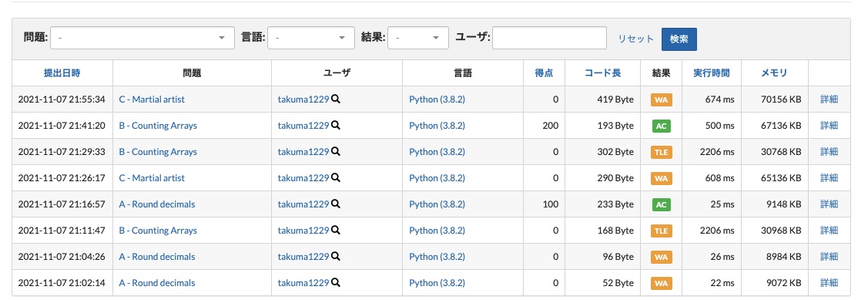Sort by メモリ memory column header

pyautogui.click(x=774, y=72)
